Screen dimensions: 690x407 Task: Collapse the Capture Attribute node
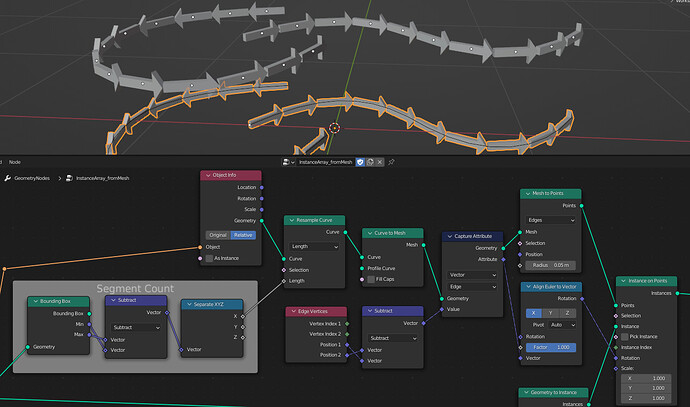[x=450, y=236]
